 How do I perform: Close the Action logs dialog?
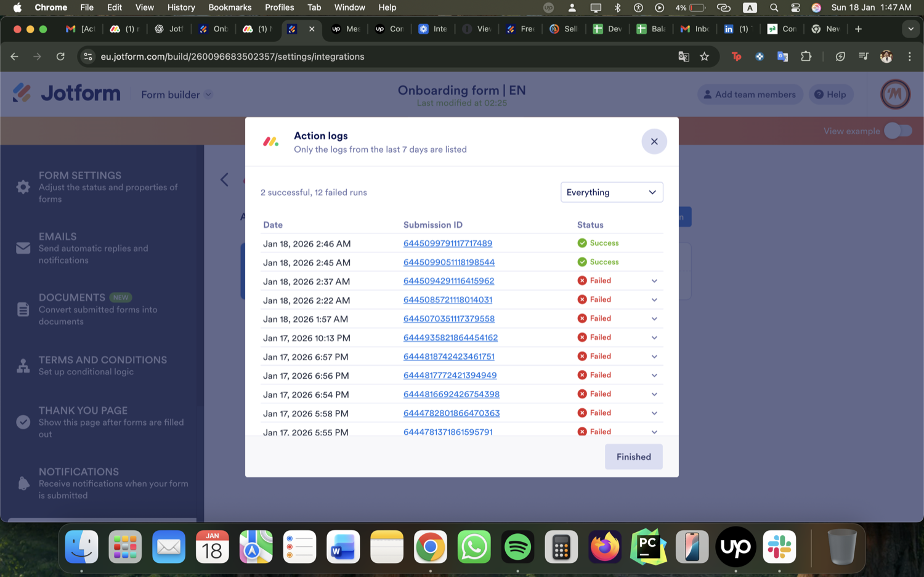(x=654, y=142)
